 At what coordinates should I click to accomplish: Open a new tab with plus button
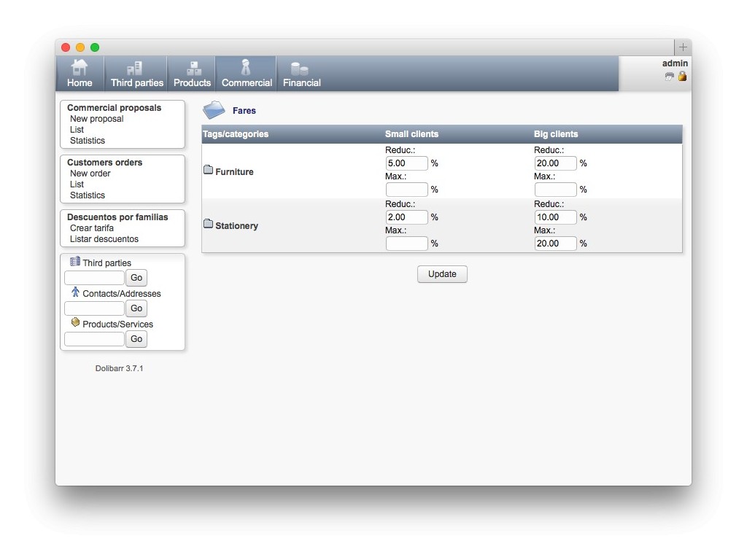tap(683, 47)
